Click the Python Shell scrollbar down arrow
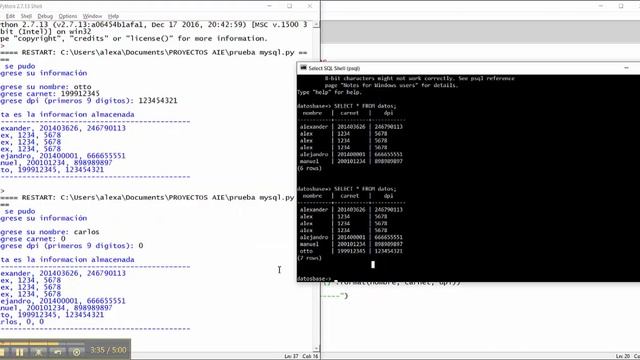This screenshot has width=640, height=360. pos(316,348)
